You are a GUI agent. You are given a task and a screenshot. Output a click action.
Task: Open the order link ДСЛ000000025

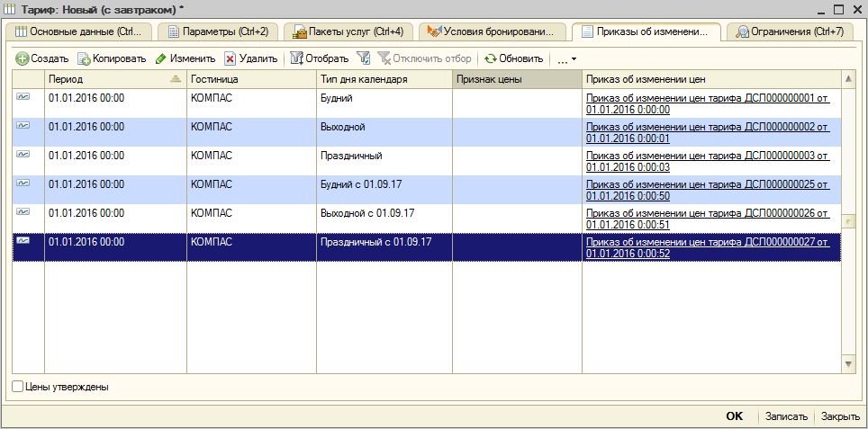click(x=708, y=190)
